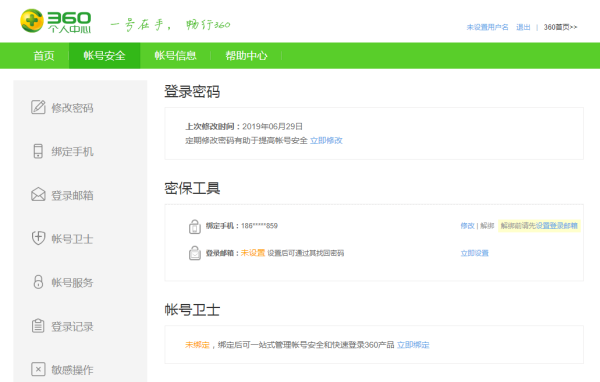Image resolution: width=600 pixels, height=382 pixels.
Task: Open the 首页 navigation tab
Action: point(44,56)
